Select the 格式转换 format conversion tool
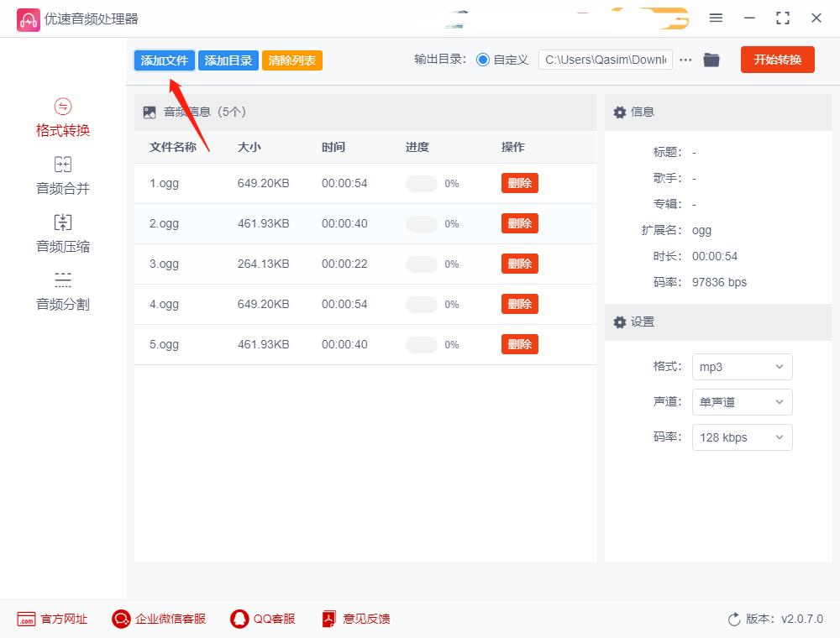 63,118
